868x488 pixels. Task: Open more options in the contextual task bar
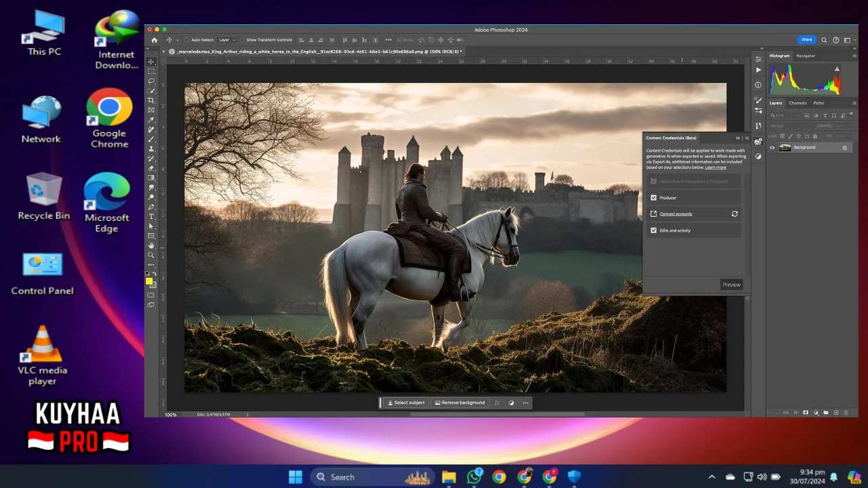pyautogui.click(x=526, y=403)
